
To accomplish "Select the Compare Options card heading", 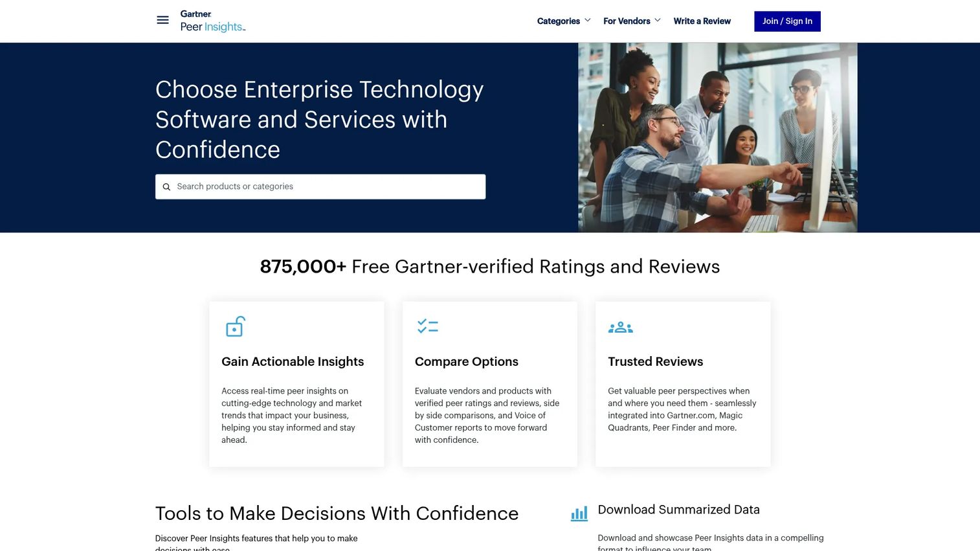I will (467, 361).
